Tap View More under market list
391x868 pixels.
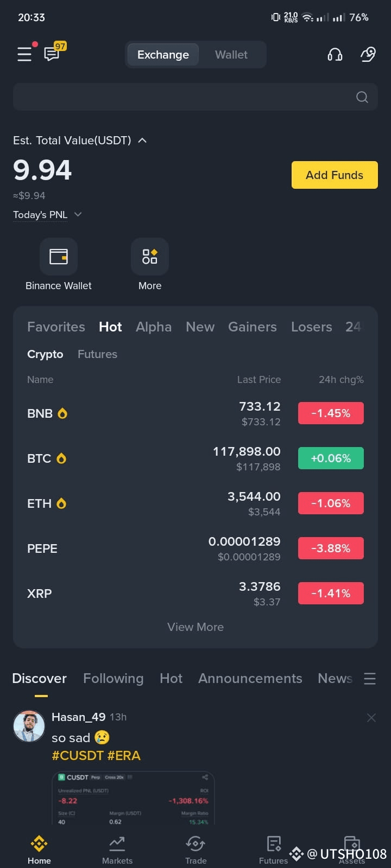pyautogui.click(x=195, y=627)
